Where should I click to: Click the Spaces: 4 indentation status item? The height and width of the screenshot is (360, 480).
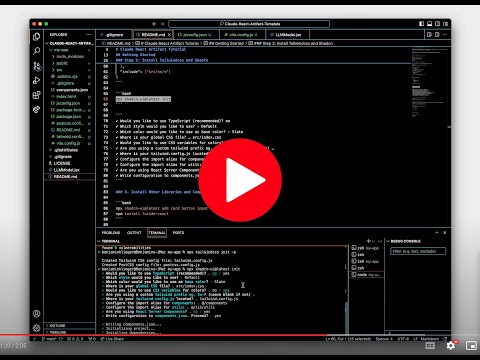tap(384, 339)
